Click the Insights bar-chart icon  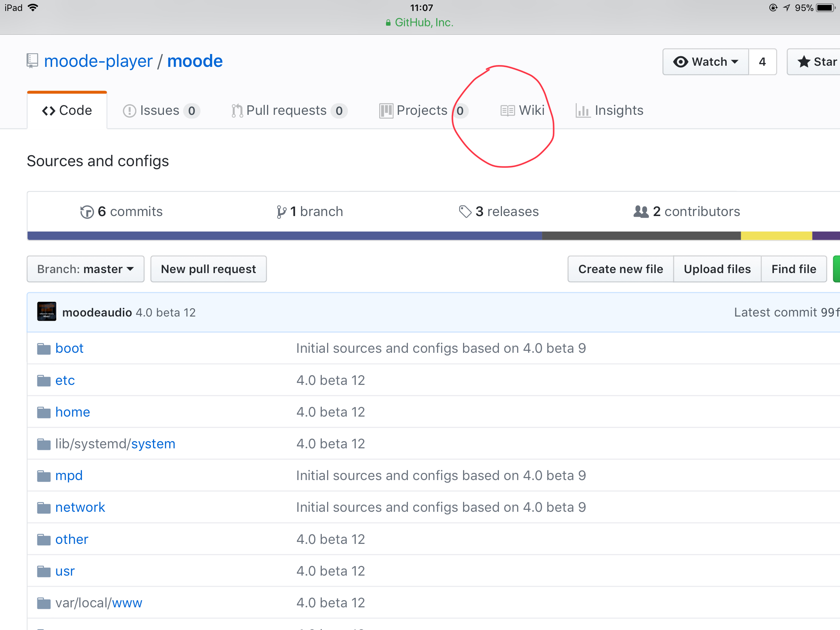[x=583, y=111]
